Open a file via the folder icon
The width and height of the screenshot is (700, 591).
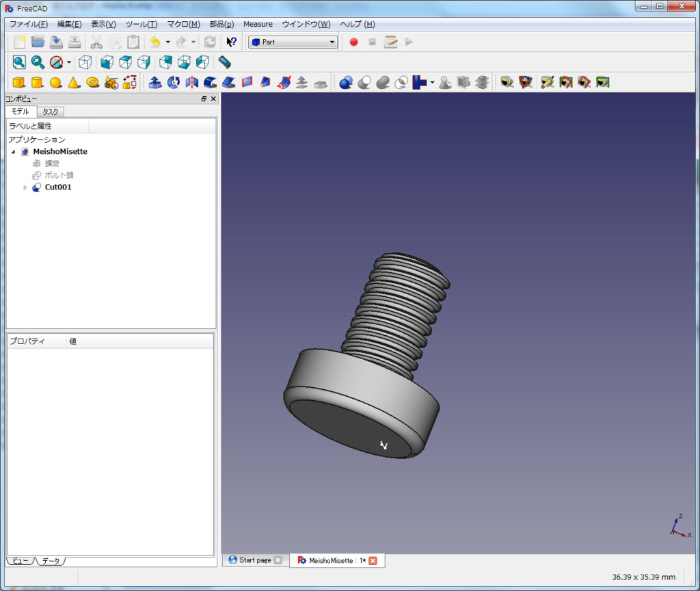38,42
